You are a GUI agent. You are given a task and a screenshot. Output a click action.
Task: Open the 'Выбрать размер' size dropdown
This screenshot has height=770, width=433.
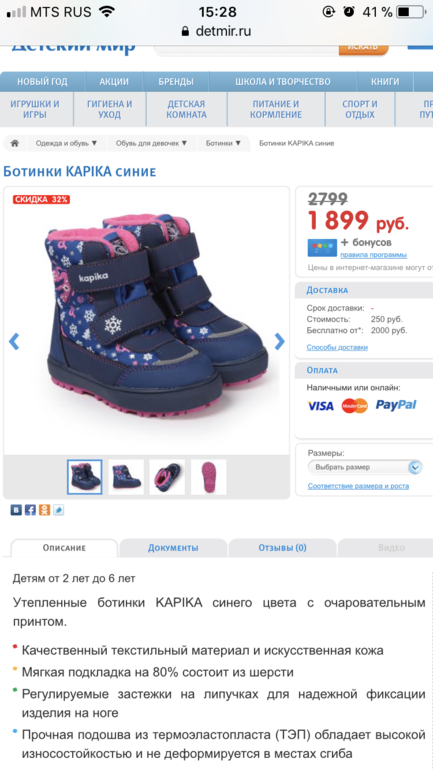coord(365,467)
